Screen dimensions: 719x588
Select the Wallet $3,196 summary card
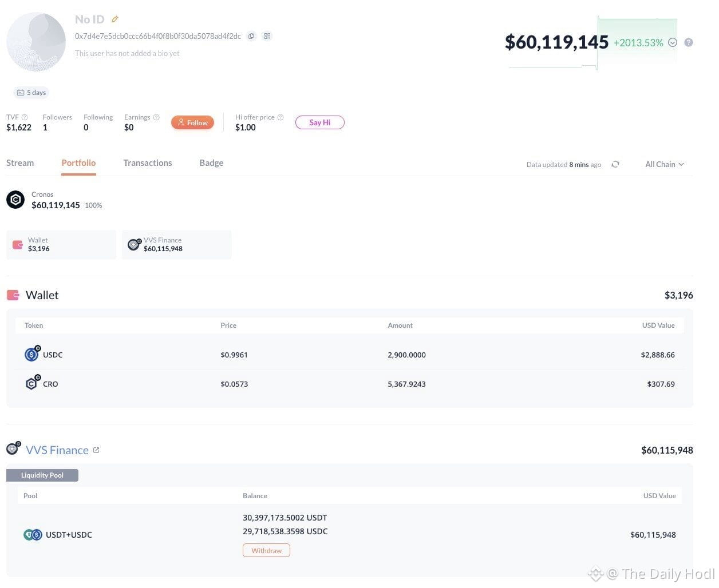tap(61, 245)
